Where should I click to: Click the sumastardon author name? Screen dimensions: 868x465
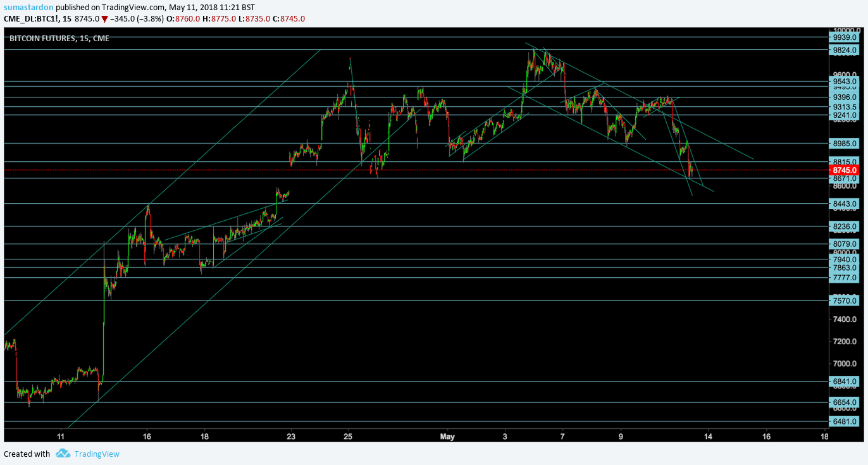click(x=27, y=8)
